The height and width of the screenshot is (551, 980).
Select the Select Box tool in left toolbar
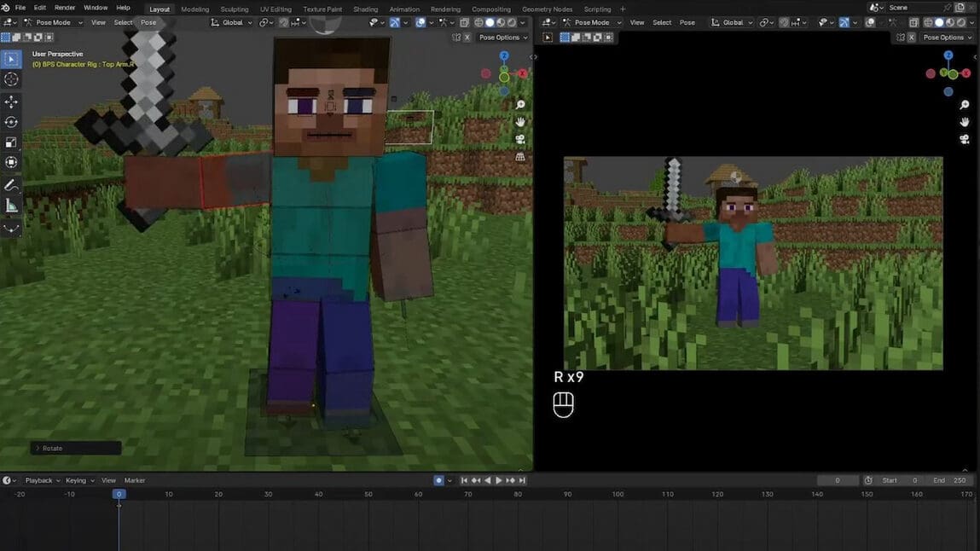point(11,59)
